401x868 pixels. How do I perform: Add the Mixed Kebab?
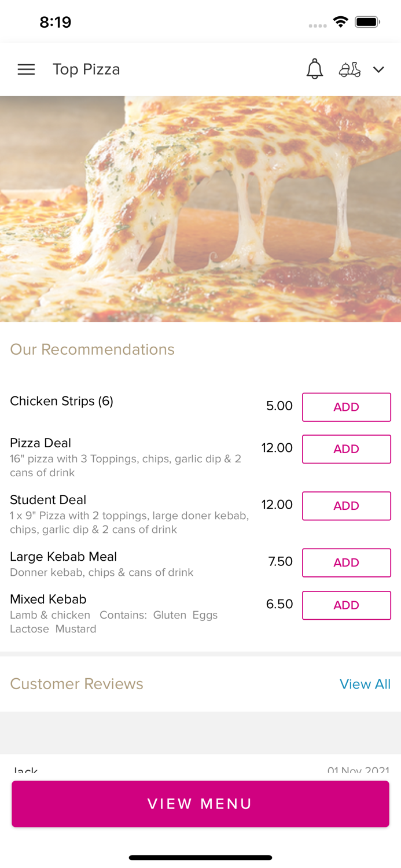pos(346,605)
